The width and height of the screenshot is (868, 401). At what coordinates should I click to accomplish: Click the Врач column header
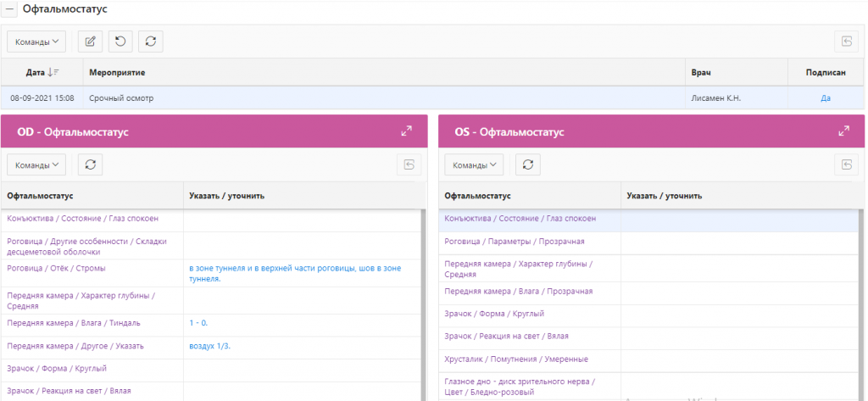[700, 73]
